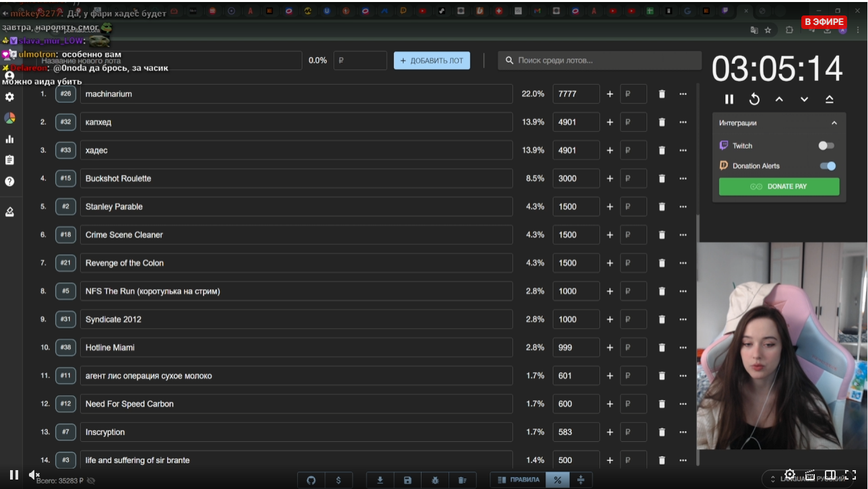
Task: Toggle the total sum visibility eye icon
Action: [91, 481]
